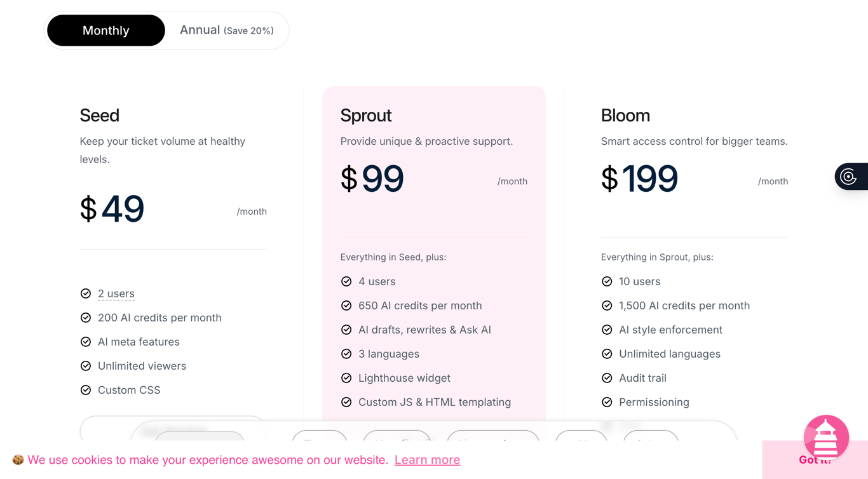Click the checkmark icon beside "Permissioning"
The image size is (868, 479).
(607, 401)
